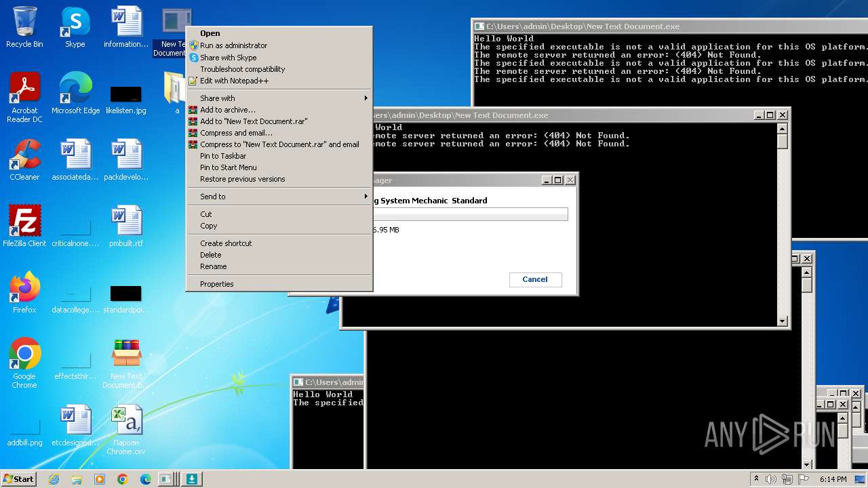
Task: Select criticalnone file on desktop
Action: (75, 232)
